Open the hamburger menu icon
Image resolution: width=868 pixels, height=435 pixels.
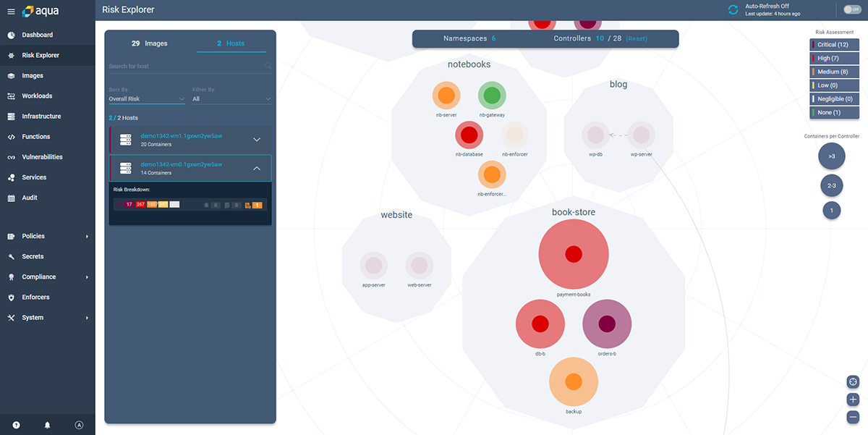coord(11,12)
